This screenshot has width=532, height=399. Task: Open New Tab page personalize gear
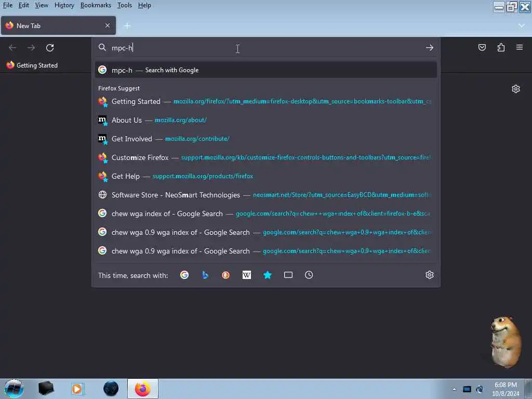[x=516, y=89]
